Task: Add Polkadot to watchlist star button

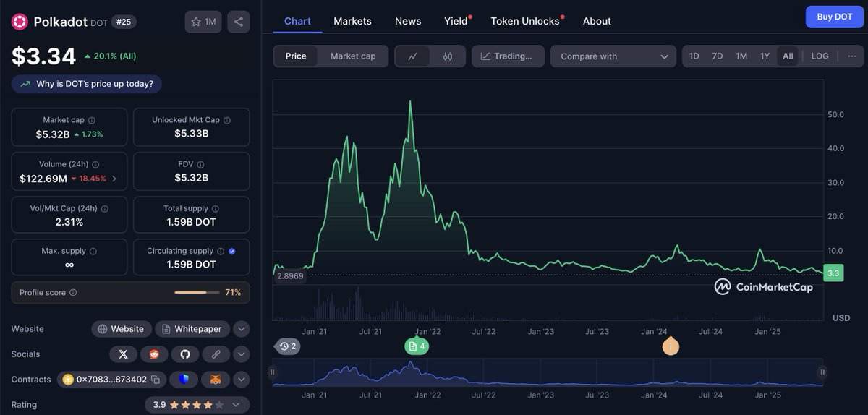Action: tap(203, 22)
